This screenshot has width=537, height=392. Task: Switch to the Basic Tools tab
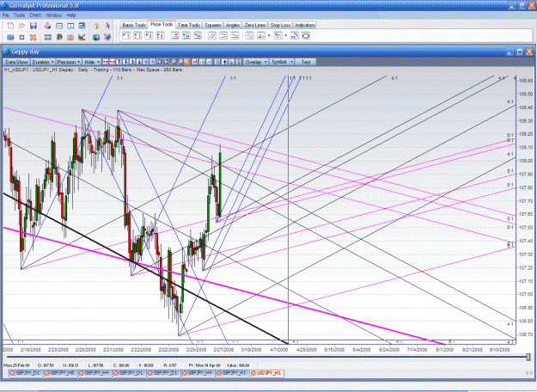pyautogui.click(x=134, y=25)
